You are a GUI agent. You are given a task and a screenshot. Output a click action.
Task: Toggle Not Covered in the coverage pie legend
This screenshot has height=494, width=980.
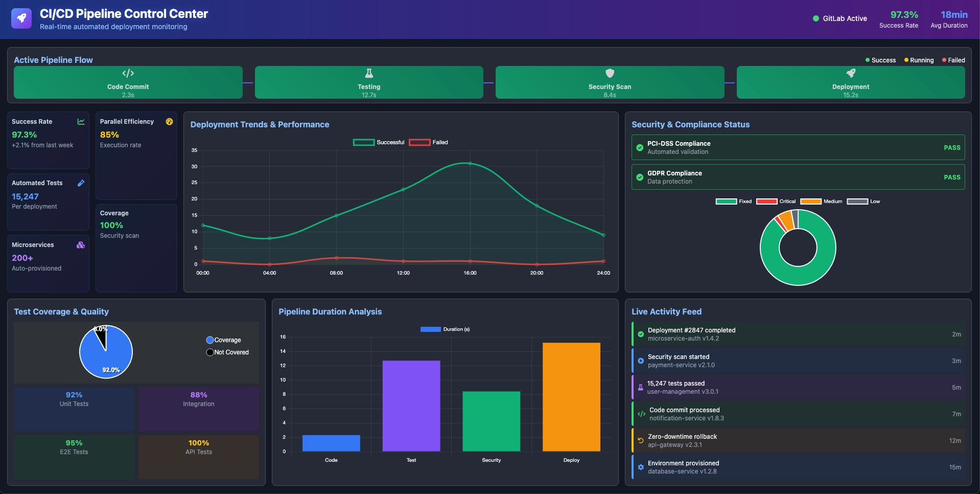[x=228, y=352]
